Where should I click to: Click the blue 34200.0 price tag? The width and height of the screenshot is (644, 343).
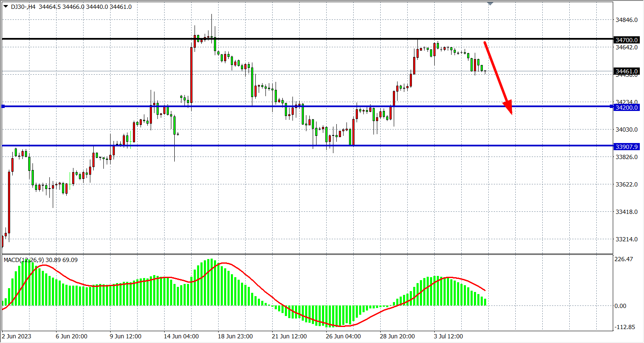coord(626,108)
